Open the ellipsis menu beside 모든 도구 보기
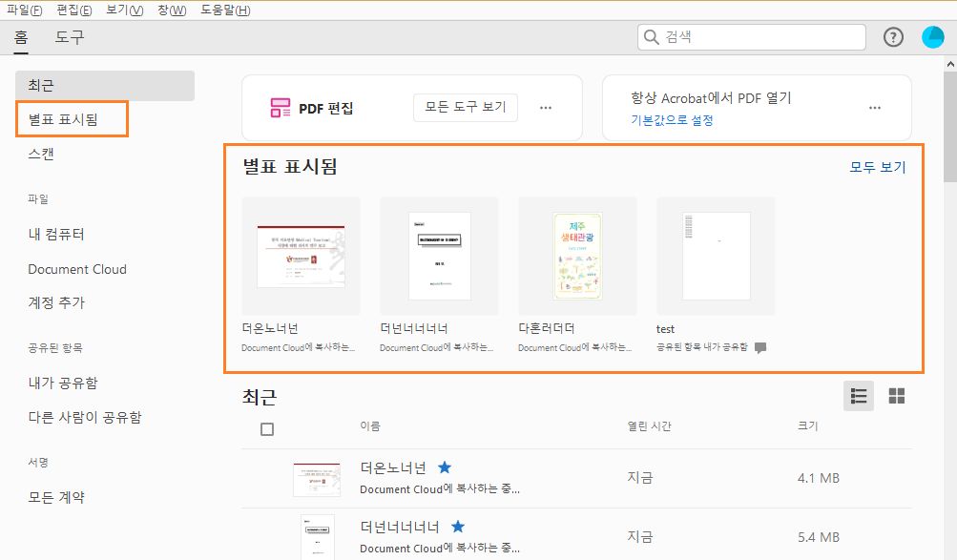The width and height of the screenshot is (957, 560). [545, 108]
